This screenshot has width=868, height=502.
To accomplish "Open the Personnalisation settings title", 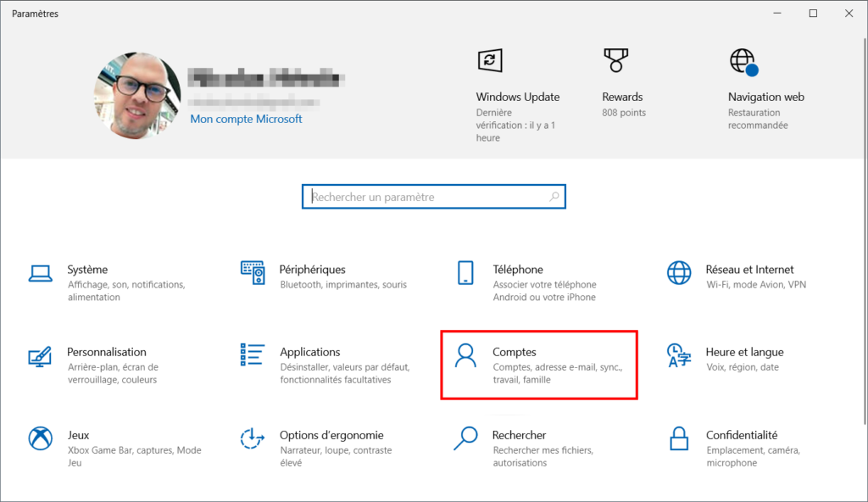I will click(x=107, y=352).
